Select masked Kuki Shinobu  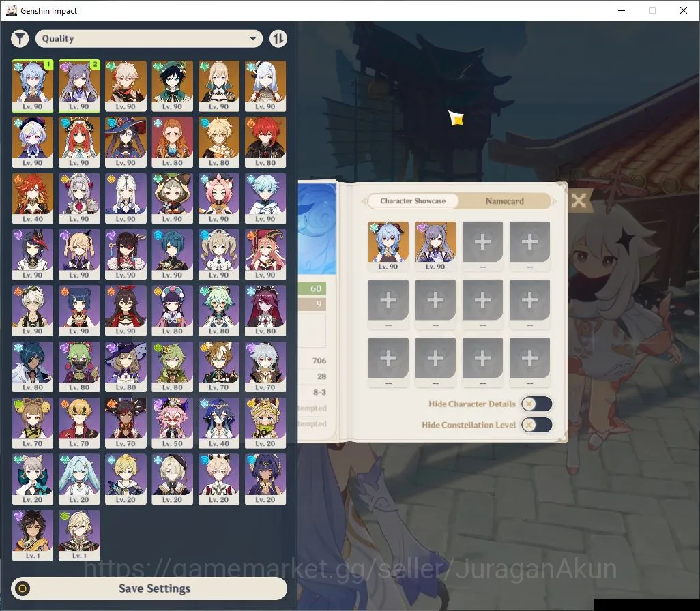point(79,367)
